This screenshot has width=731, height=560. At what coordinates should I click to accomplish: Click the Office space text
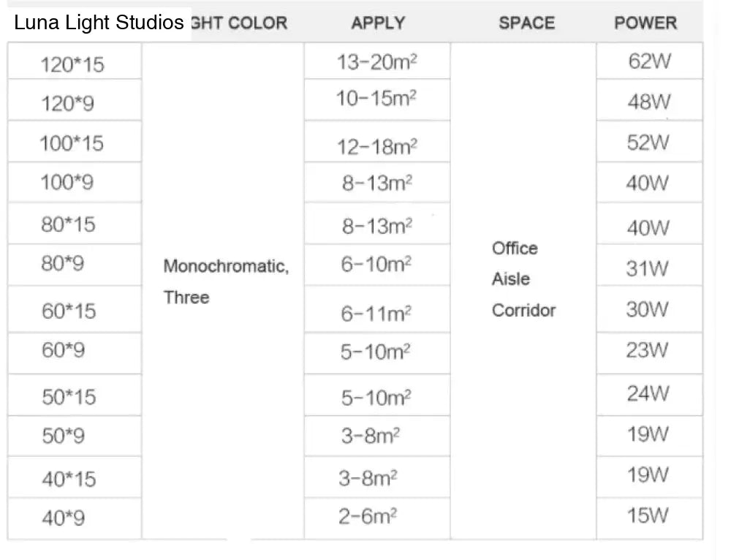pyautogui.click(x=515, y=248)
